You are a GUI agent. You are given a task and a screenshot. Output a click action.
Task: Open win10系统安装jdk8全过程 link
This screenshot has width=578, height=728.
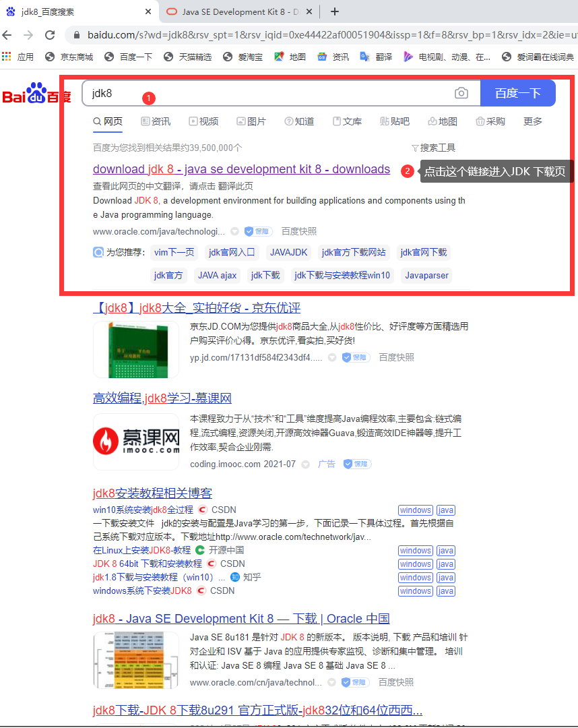pos(143,510)
